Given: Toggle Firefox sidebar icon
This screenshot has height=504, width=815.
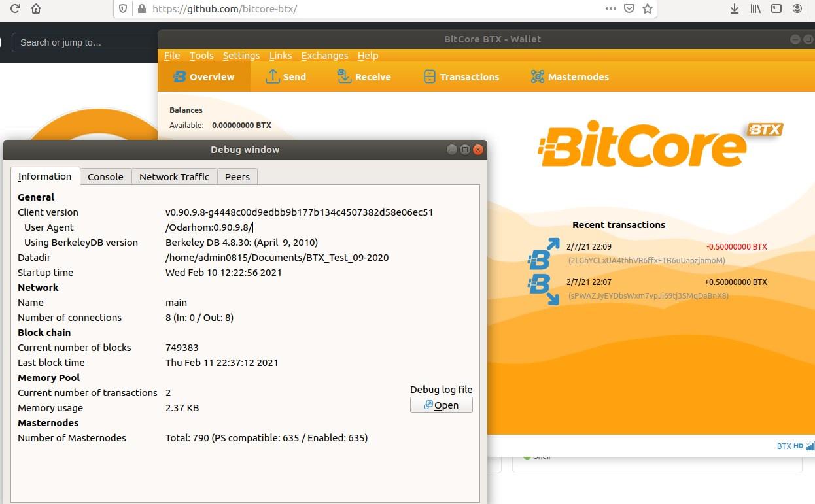Looking at the screenshot, I should pyautogui.click(x=776, y=9).
